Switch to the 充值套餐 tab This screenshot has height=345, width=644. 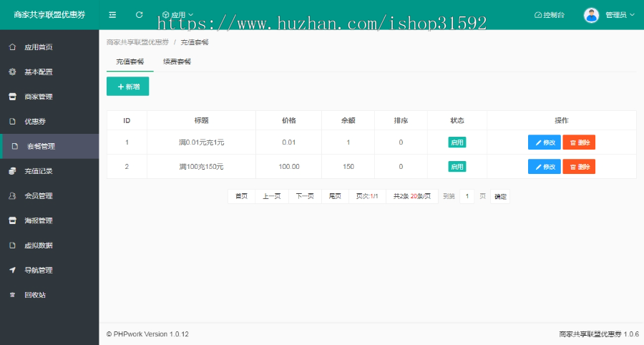[130, 62]
